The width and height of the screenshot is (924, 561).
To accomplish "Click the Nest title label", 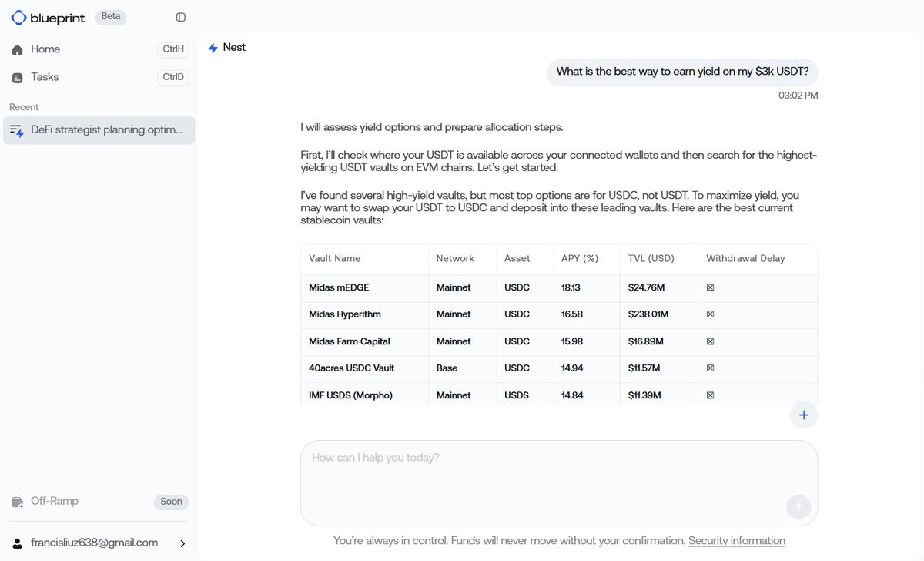I will tap(234, 47).
